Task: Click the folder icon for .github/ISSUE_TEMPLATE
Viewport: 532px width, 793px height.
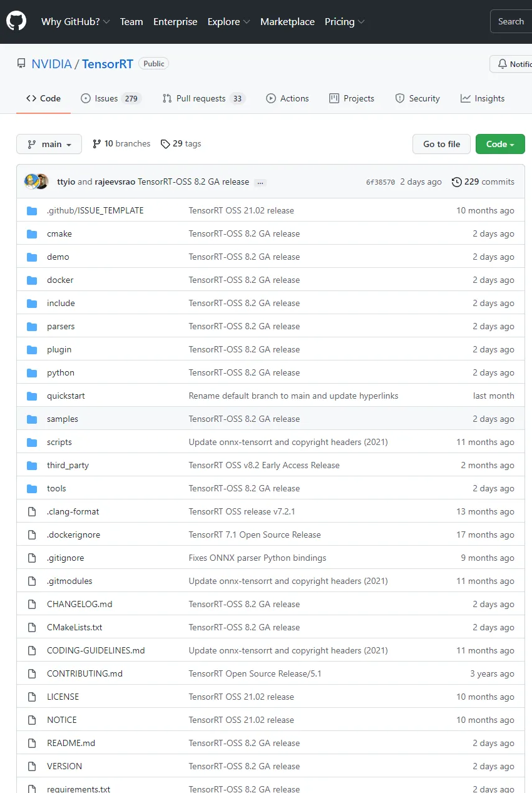Action: click(x=32, y=210)
